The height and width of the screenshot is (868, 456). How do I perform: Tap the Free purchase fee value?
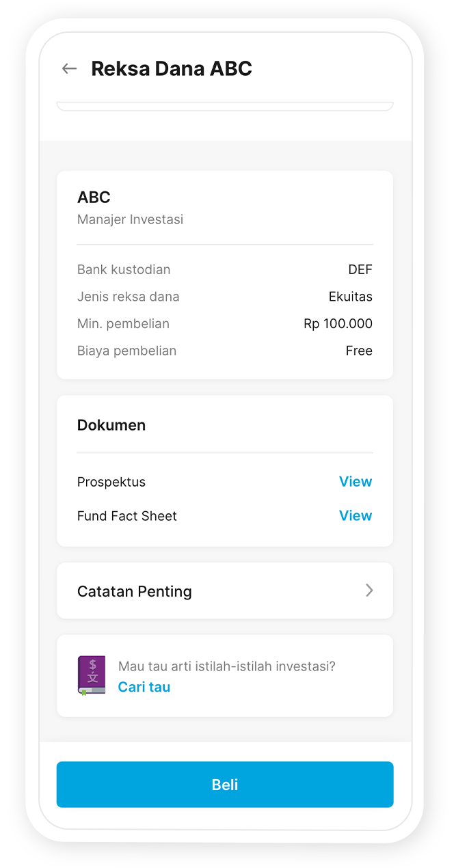click(359, 351)
